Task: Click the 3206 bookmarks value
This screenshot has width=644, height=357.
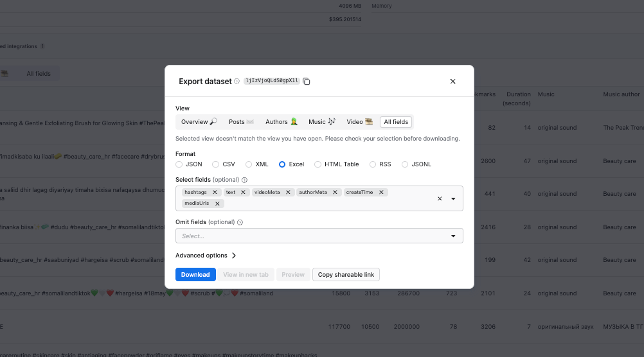Action: [x=488, y=327]
